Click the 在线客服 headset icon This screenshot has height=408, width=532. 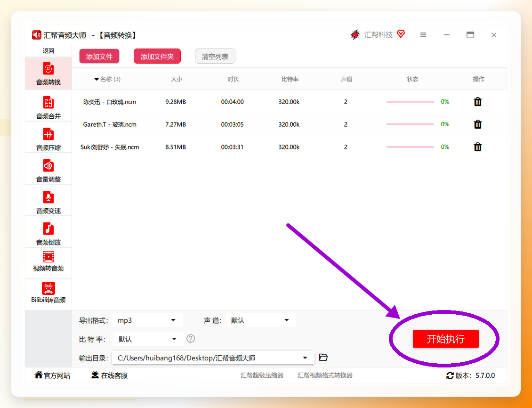click(x=95, y=375)
